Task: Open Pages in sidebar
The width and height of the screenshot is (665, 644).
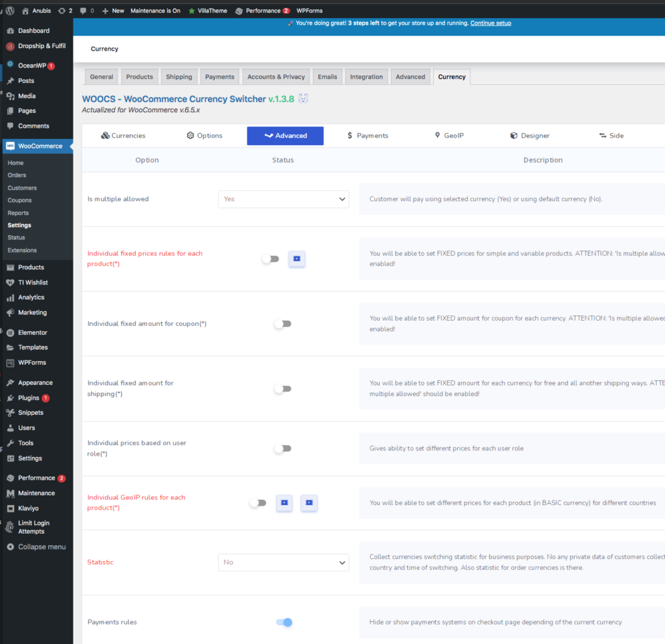Action: coord(27,110)
